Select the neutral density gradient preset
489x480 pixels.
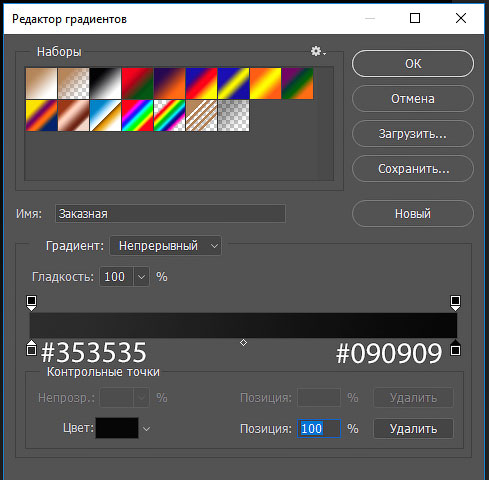coord(233,116)
